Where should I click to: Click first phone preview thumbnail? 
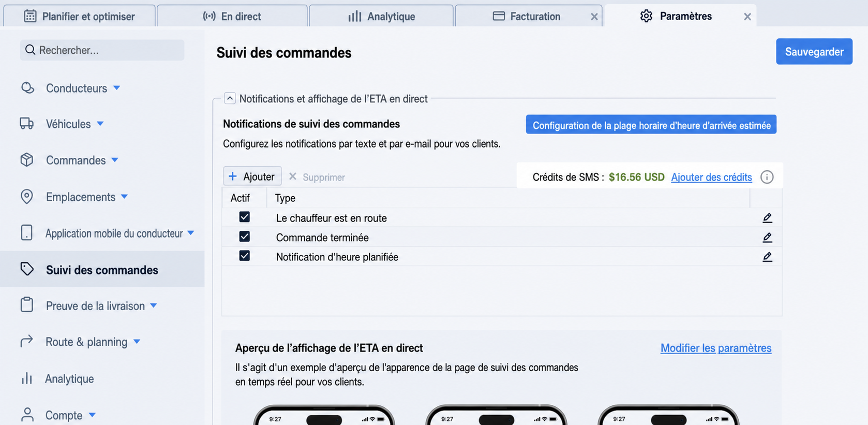(324, 415)
